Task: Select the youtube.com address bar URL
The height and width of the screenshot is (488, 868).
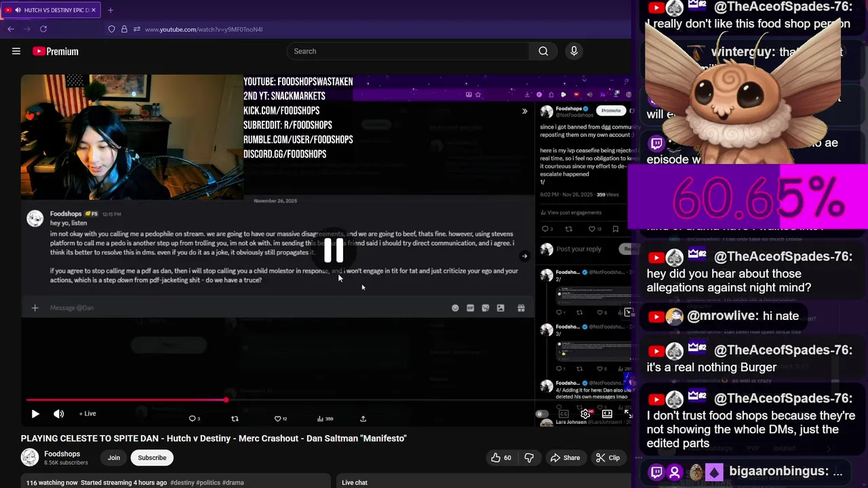Action: coord(203,29)
